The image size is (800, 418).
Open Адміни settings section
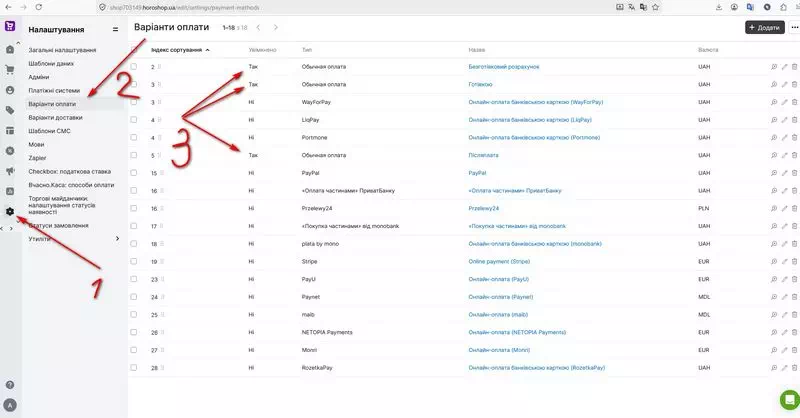pyautogui.click(x=39, y=77)
